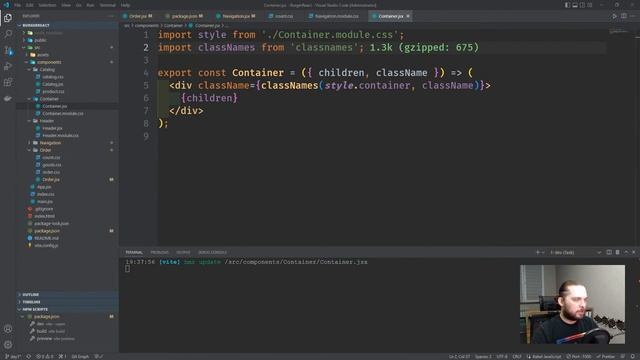Open the Extensions view
This screenshot has height=360, width=640.
(8, 82)
